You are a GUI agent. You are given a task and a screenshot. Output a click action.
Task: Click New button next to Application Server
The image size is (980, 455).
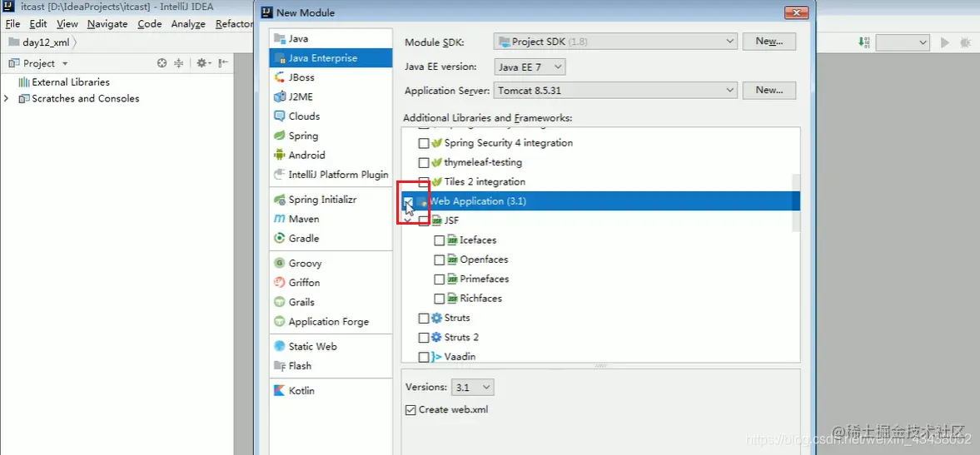(x=769, y=90)
